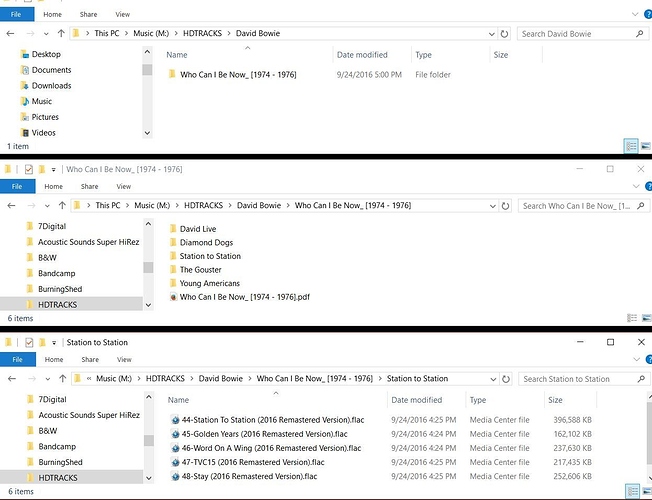Viewport: 652px width, 500px height.
Task: Refresh the David Bowie folder
Action: click(x=504, y=34)
